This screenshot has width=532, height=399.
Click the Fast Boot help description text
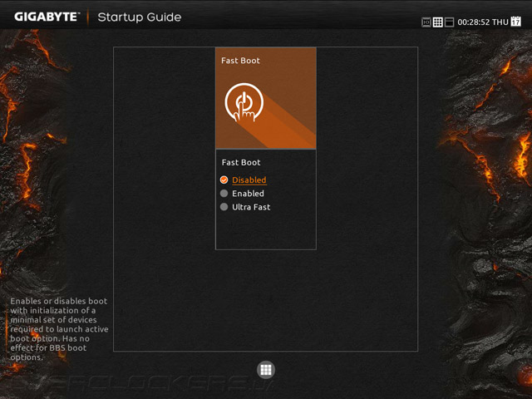coord(59,329)
